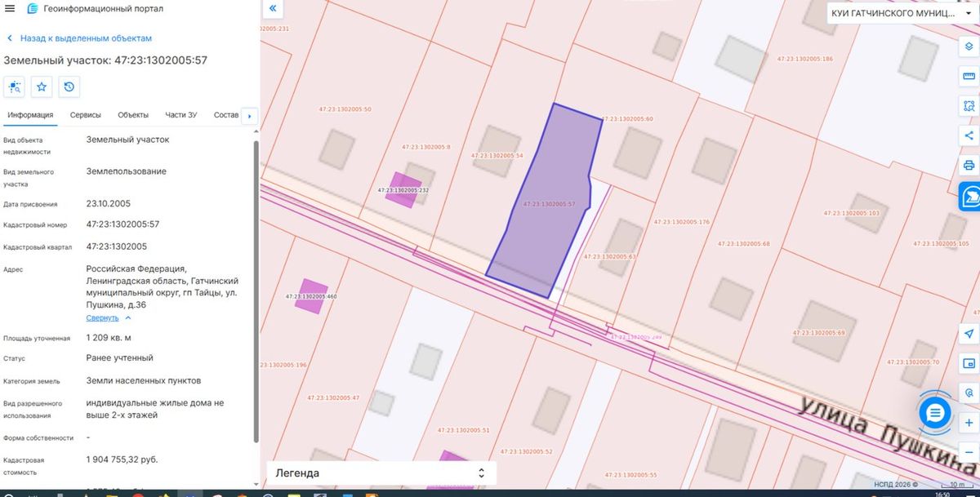Open the Объекты tab

(133, 115)
